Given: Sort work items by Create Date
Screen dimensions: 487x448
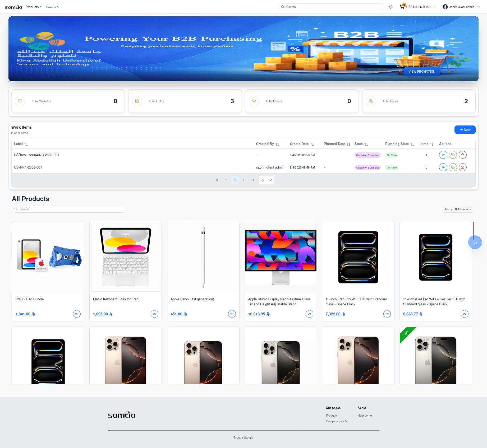Looking at the screenshot, I should (x=312, y=144).
